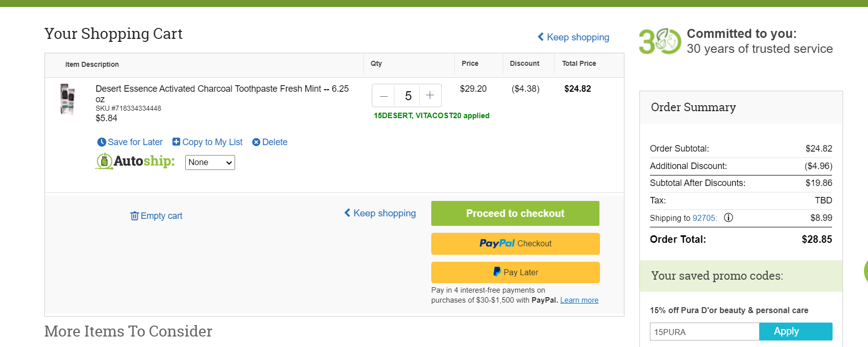
Task: Click the Empty cart trash icon
Action: [134, 216]
